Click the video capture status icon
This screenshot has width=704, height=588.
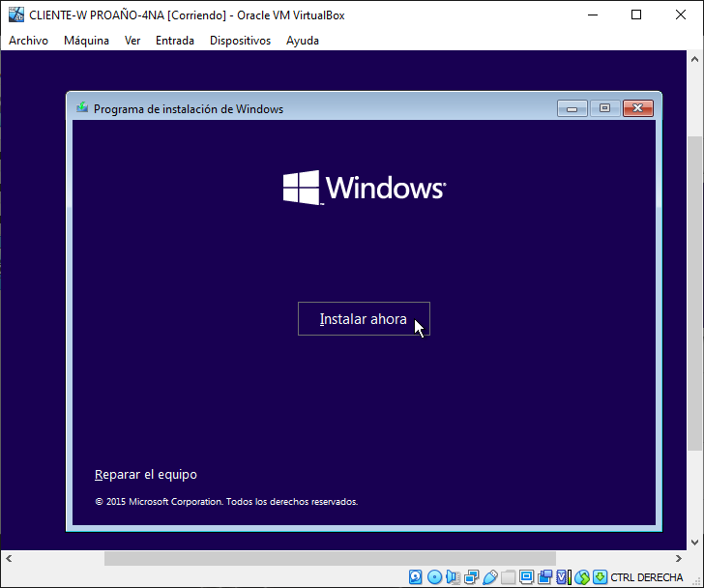[545, 576]
